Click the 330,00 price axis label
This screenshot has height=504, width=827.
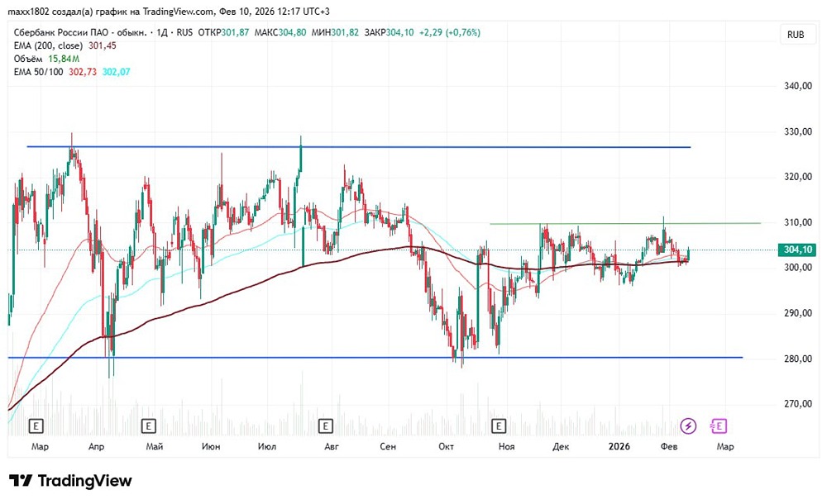click(x=798, y=131)
